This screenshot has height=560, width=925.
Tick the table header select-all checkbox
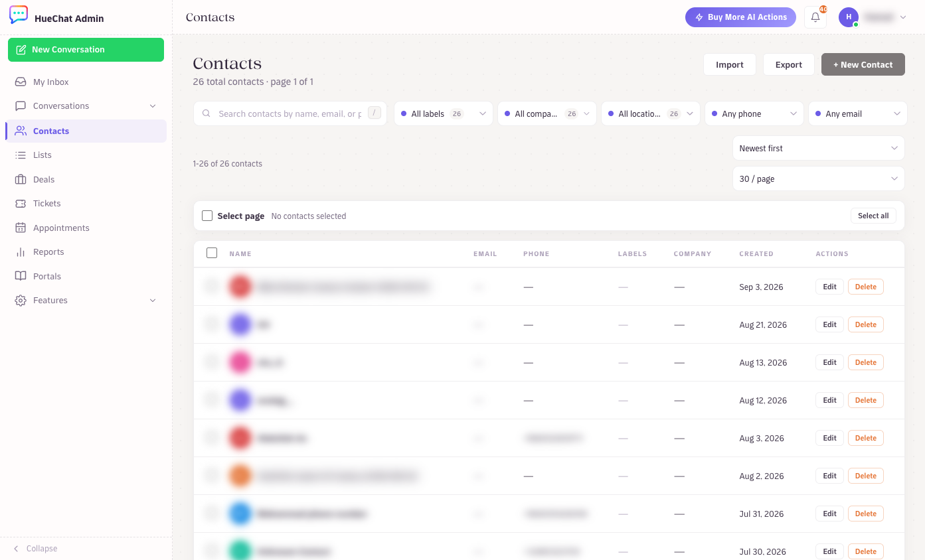click(212, 253)
